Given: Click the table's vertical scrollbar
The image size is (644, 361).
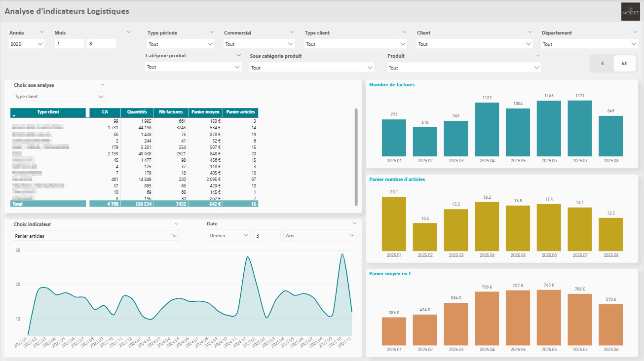Looking at the screenshot, I should [356, 157].
